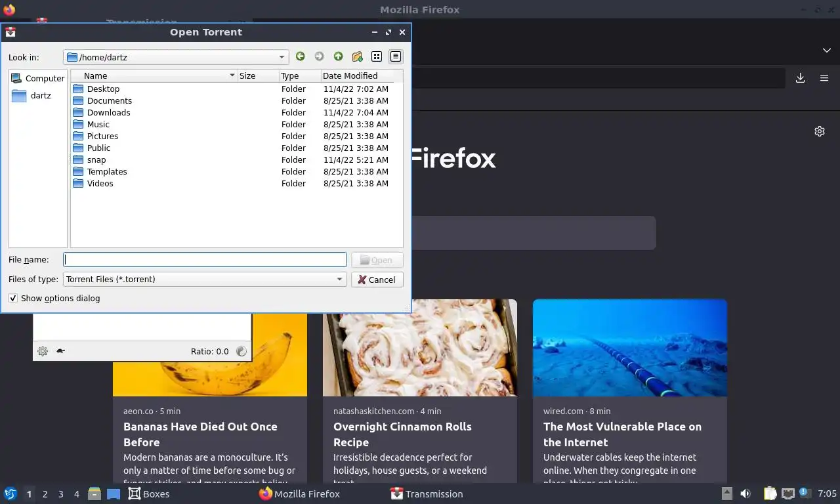Select the Videos folder
Viewport: 840px width, 504px height.
click(93, 183)
